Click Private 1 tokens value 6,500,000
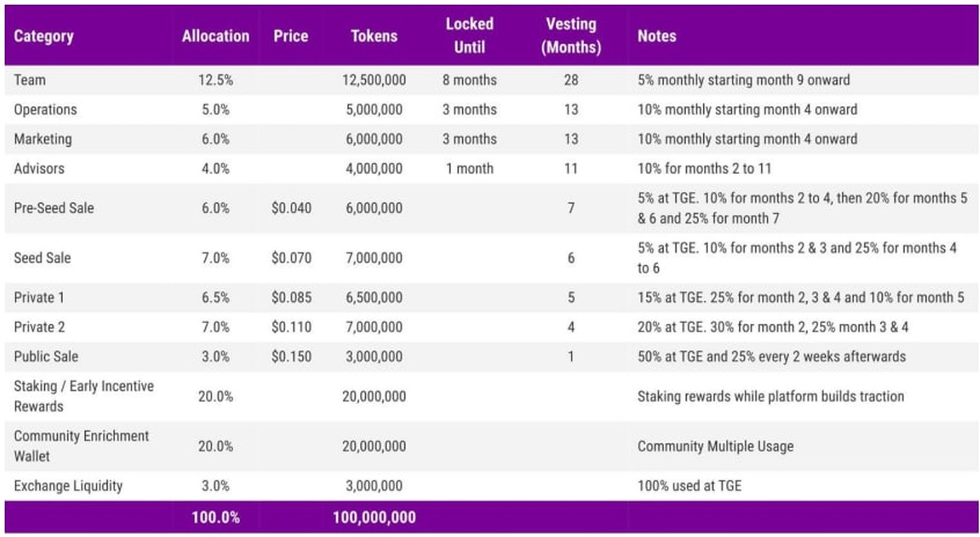 [x=374, y=298]
